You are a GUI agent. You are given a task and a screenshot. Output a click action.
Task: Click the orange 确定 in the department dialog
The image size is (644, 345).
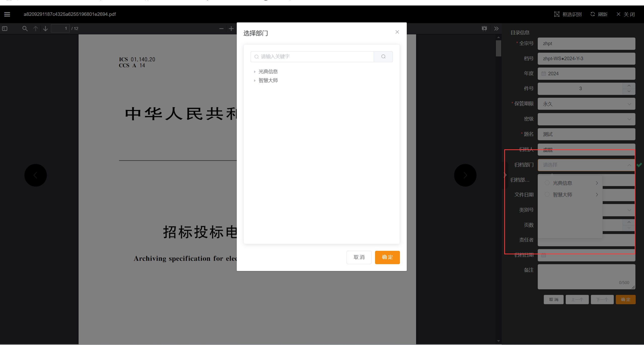tap(387, 257)
